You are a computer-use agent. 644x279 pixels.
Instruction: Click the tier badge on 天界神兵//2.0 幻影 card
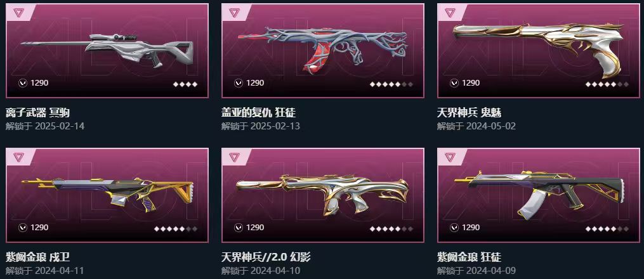[235, 157]
